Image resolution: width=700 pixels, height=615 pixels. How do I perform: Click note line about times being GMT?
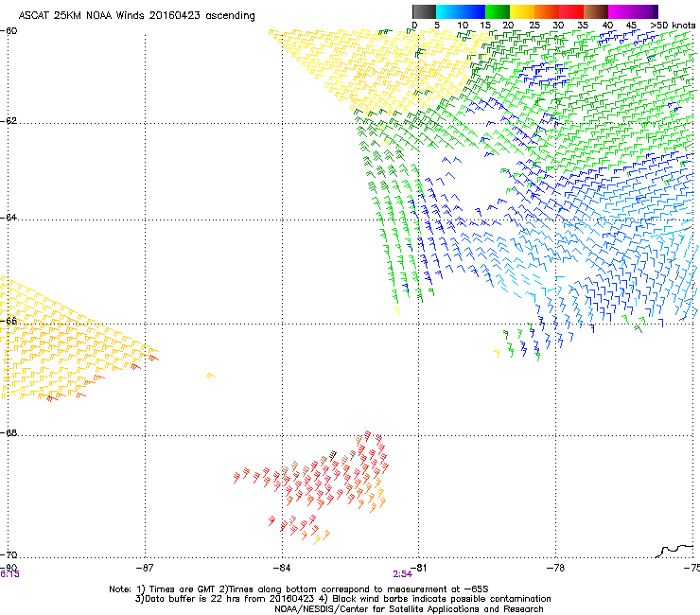coord(299,589)
